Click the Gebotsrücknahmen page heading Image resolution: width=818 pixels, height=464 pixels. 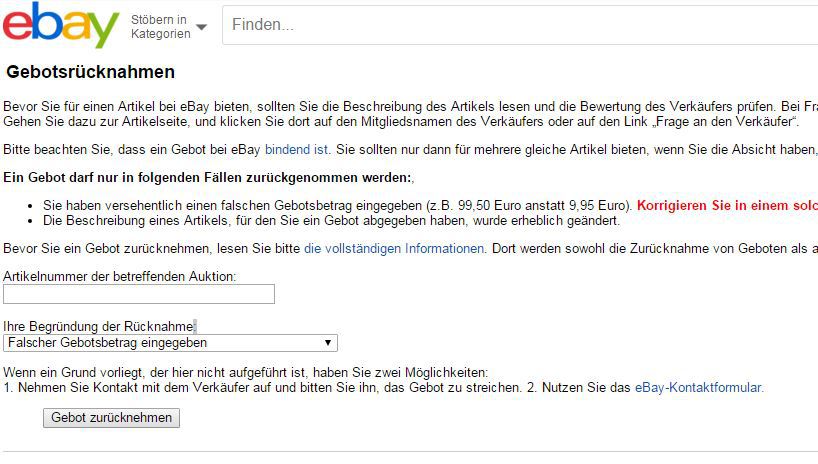[x=91, y=72]
